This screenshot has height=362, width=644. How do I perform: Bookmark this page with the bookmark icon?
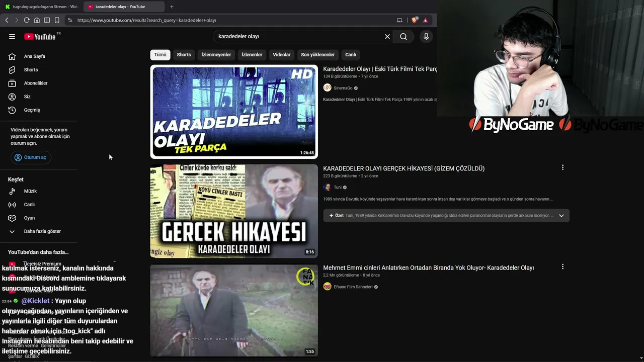(x=57, y=20)
